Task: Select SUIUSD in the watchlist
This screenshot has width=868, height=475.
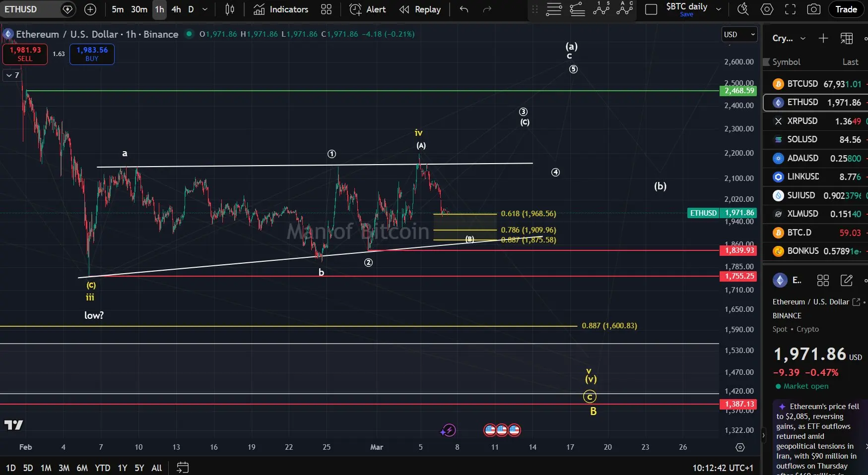Action: click(815, 195)
